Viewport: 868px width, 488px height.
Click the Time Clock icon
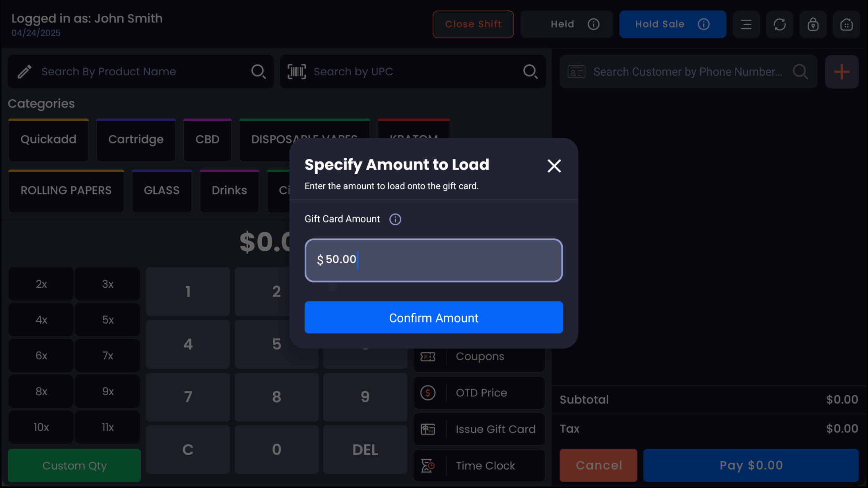(x=428, y=466)
